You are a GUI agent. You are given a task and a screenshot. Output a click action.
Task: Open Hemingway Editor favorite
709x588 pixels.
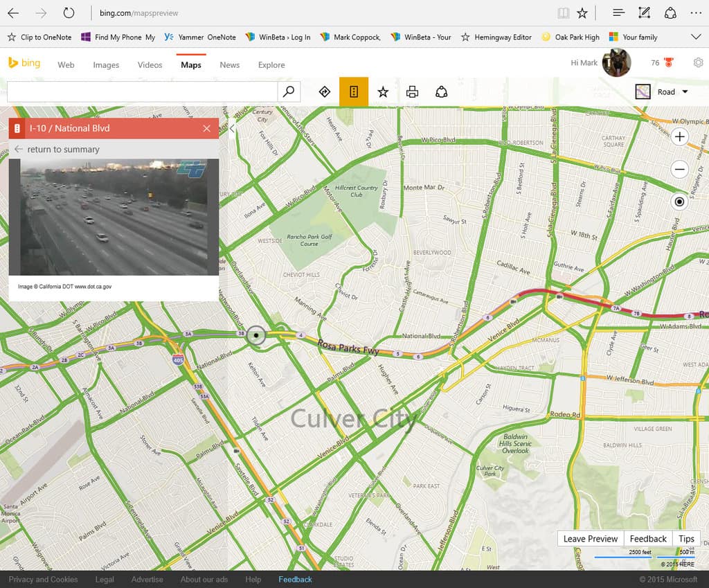pos(496,37)
